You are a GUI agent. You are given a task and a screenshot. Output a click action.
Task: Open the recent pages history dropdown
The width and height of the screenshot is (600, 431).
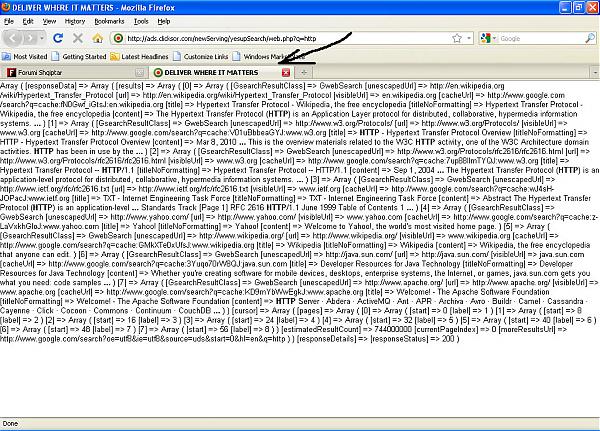point(41,38)
